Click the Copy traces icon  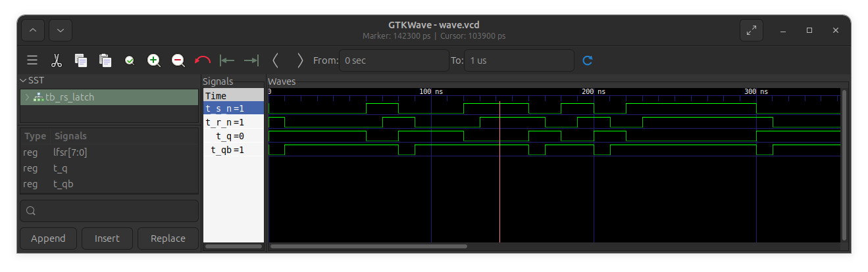(81, 60)
